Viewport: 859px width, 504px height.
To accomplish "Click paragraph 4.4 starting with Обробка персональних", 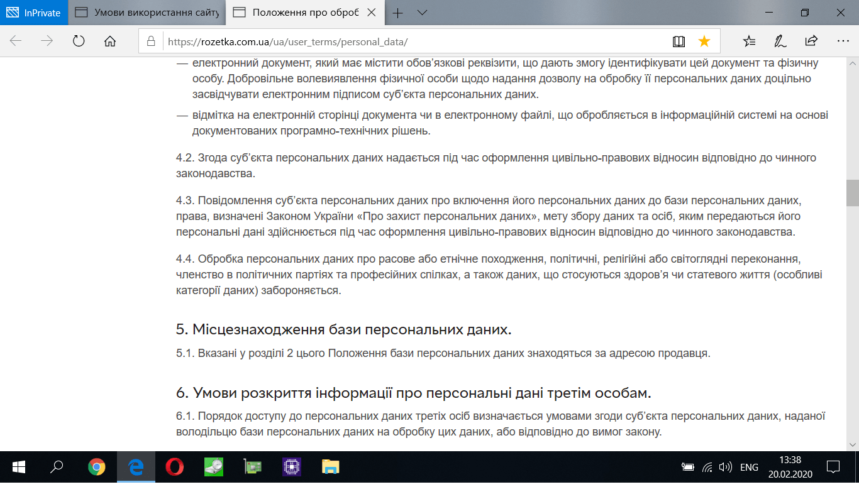I will coord(499,275).
